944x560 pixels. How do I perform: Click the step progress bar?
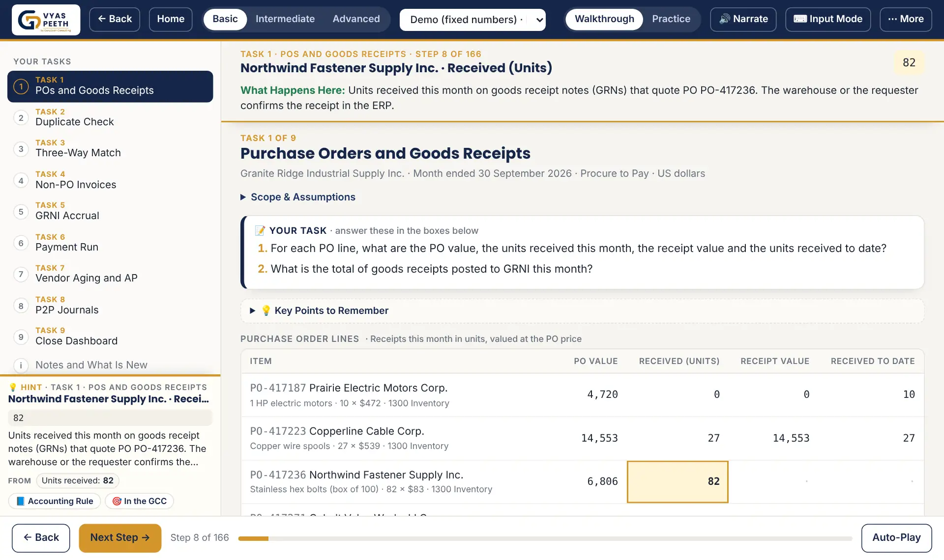(545, 538)
